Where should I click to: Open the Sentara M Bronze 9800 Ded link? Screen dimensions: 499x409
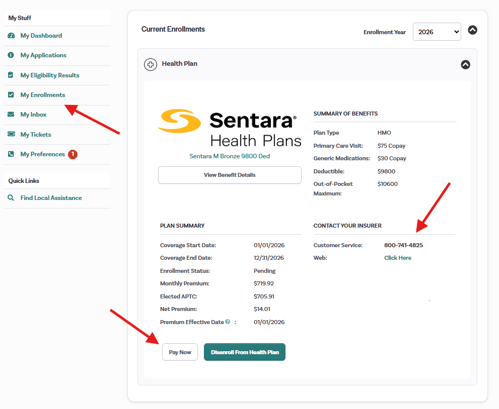point(230,156)
